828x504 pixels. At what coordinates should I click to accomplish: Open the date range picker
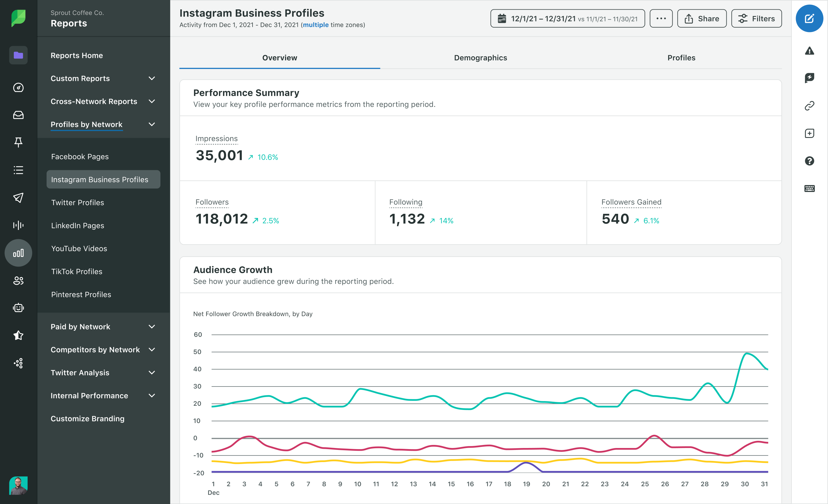click(x=567, y=18)
